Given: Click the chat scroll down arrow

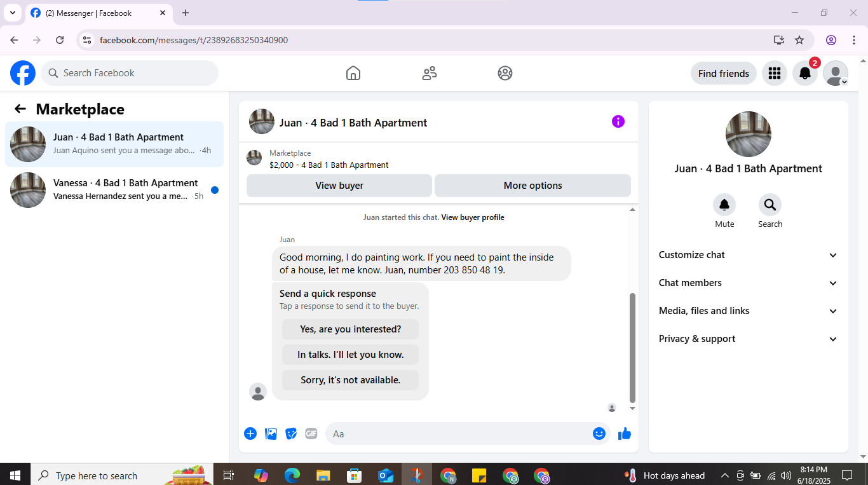Looking at the screenshot, I should pos(632,408).
